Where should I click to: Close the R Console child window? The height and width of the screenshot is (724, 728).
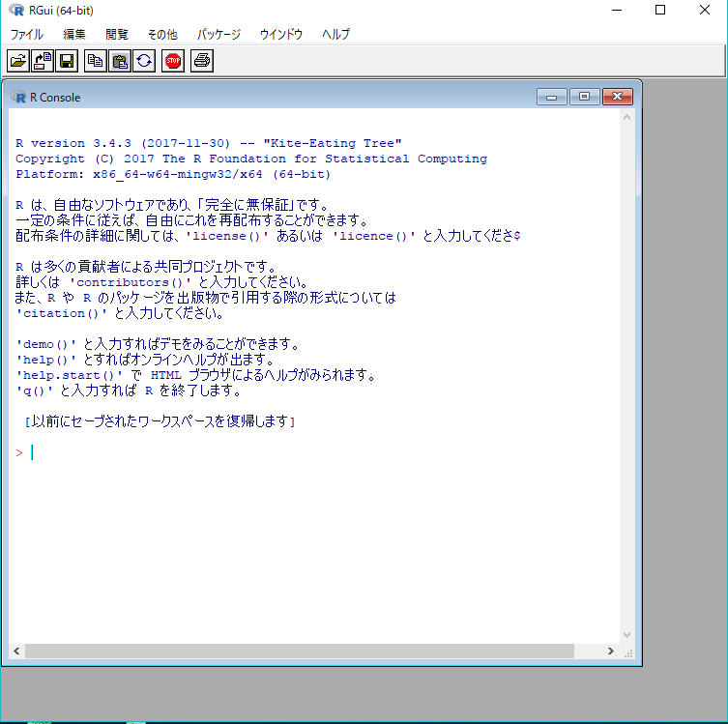click(x=618, y=97)
